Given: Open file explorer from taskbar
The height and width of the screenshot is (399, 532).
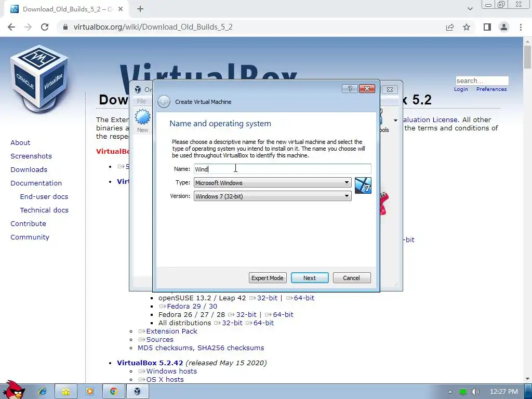Looking at the screenshot, I should pyautogui.click(x=66, y=392).
